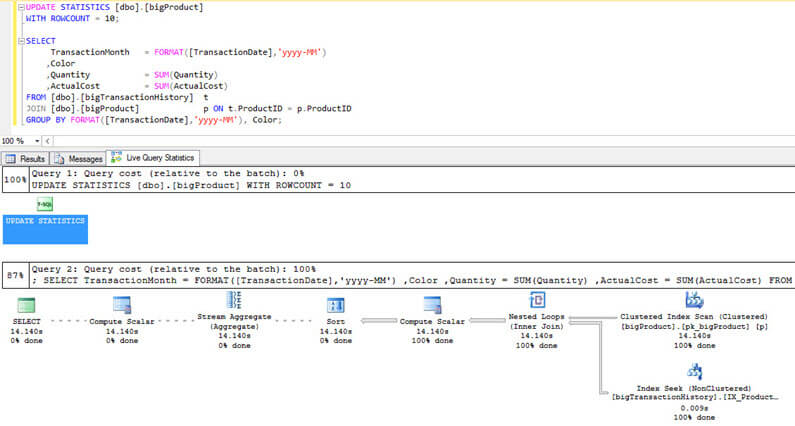The width and height of the screenshot is (795, 426).
Task: Click the 'Nested Loops' operator label
Action: [536, 316]
